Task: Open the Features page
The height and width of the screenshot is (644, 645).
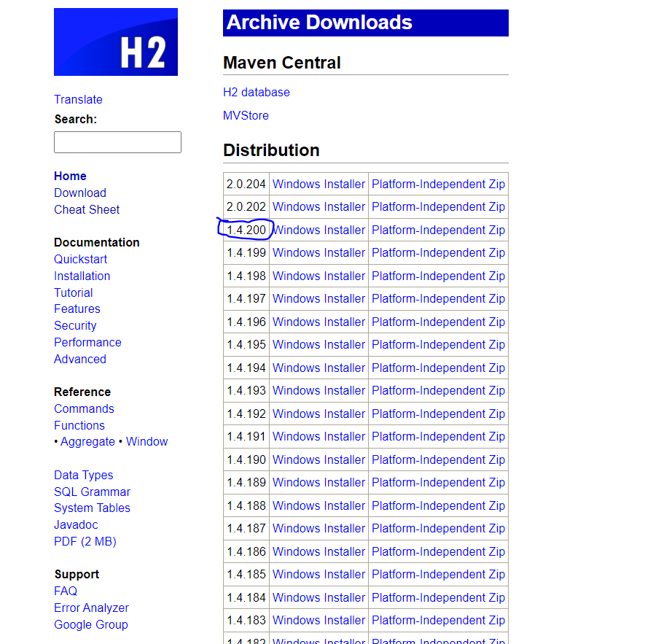Action: [x=77, y=309]
